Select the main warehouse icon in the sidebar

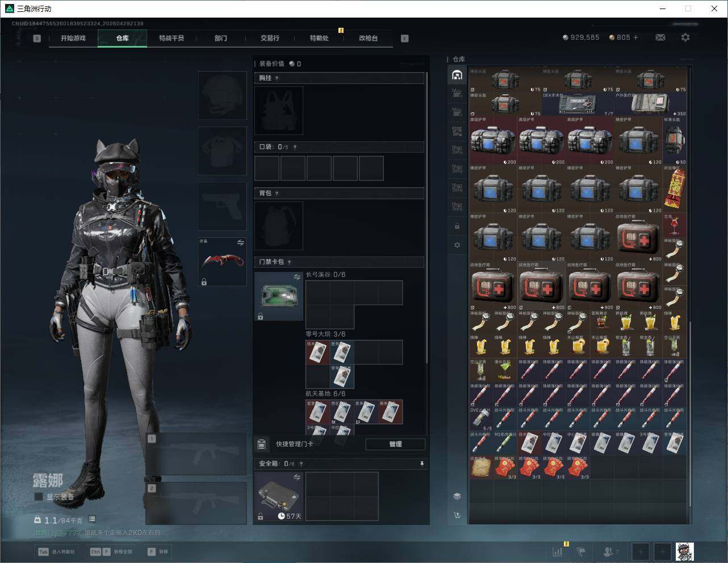(457, 75)
